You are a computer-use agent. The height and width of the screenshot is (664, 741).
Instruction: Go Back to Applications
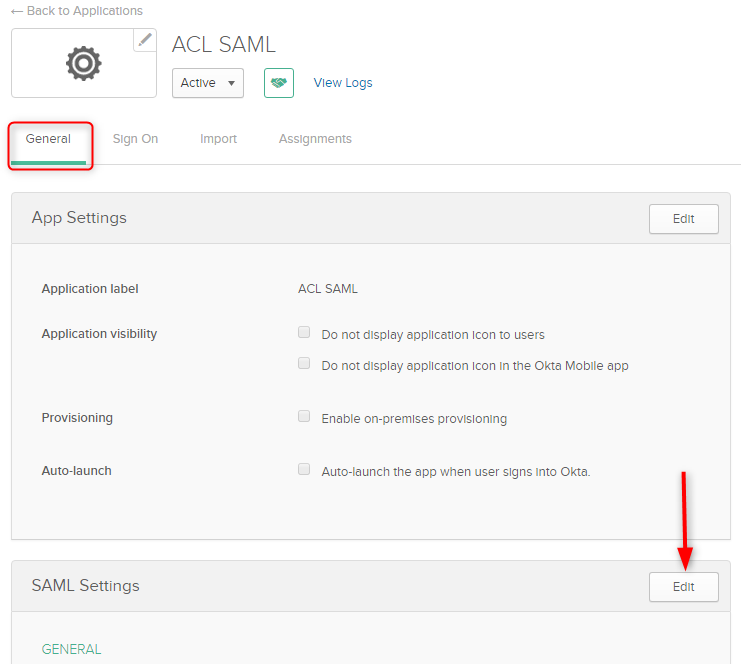tap(77, 10)
